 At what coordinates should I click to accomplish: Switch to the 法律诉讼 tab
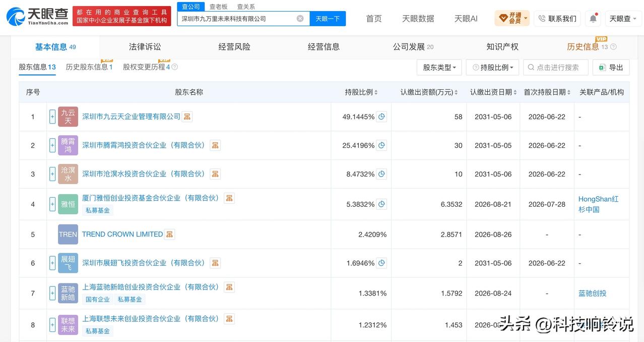tap(145, 47)
